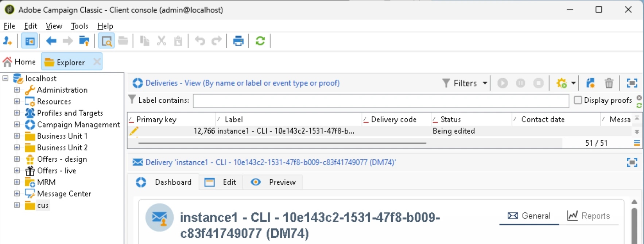Sort by the Label column header
The image size is (644, 244).
288,119
